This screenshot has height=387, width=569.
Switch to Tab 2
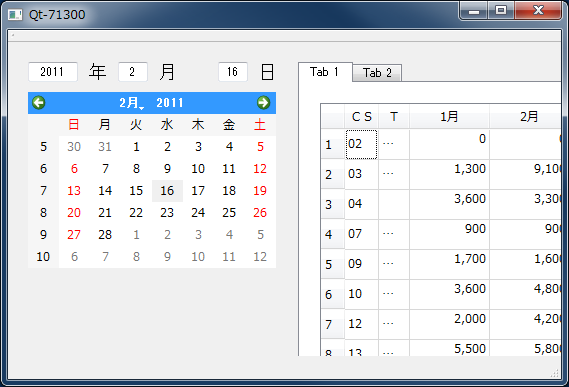coord(377,73)
